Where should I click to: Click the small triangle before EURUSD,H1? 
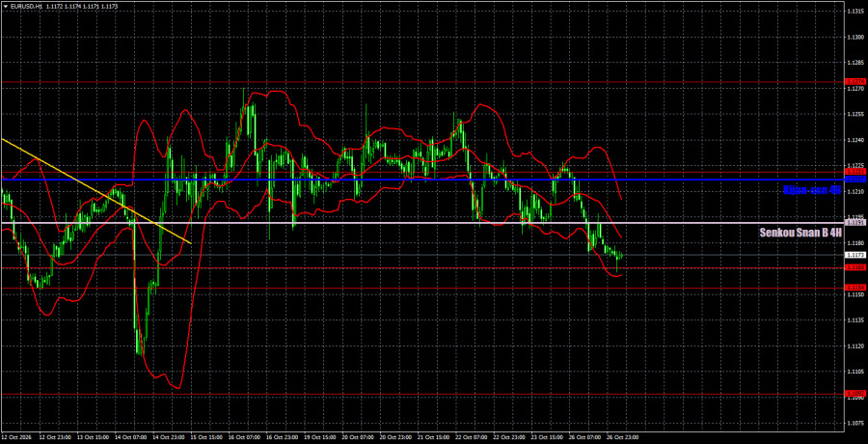coord(5,6)
